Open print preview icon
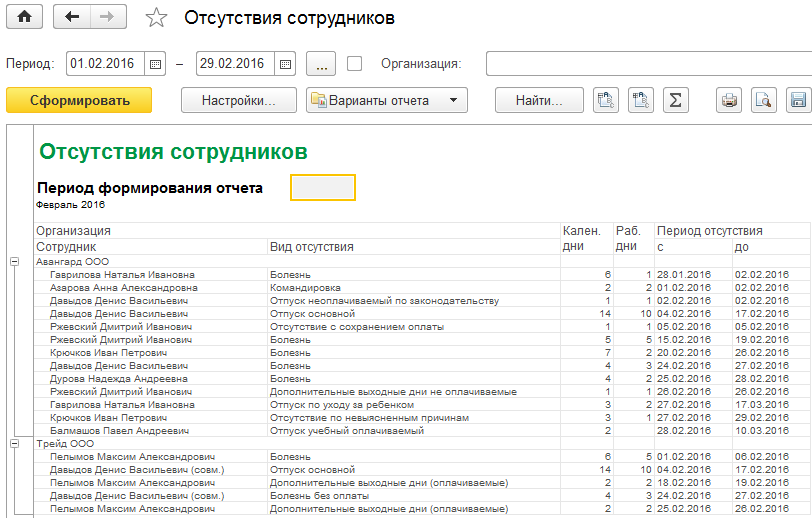Viewport: 812px width, 518px height. [x=764, y=100]
